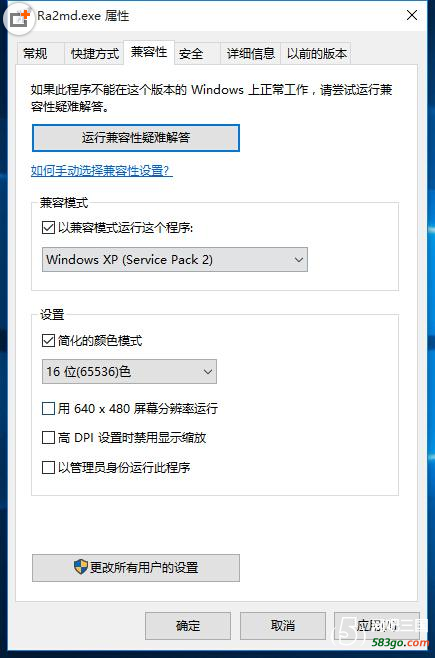Viewport: 435px width, 658px height.
Task: Expand the 16 位(65536)色 color dropdown
Action: (129, 371)
